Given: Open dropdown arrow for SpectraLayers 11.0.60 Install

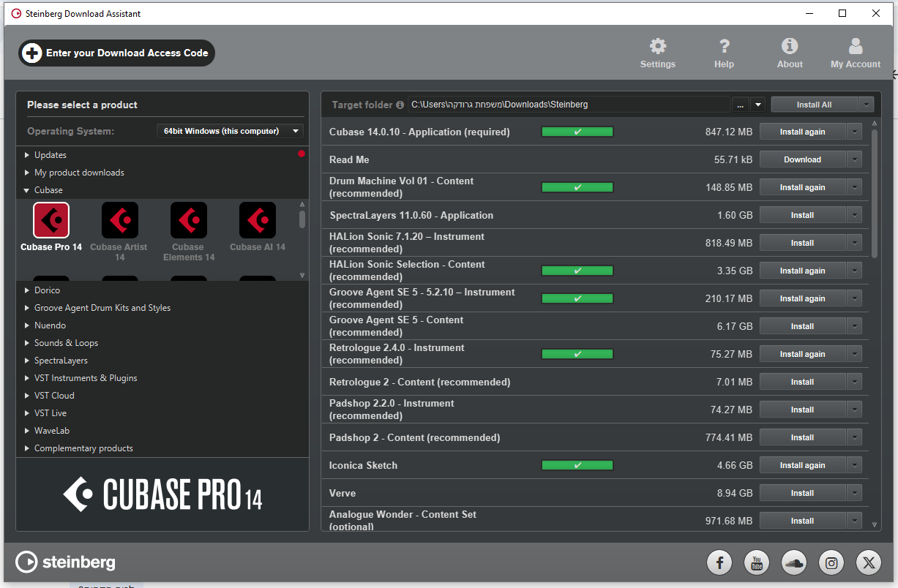Looking at the screenshot, I should [854, 215].
